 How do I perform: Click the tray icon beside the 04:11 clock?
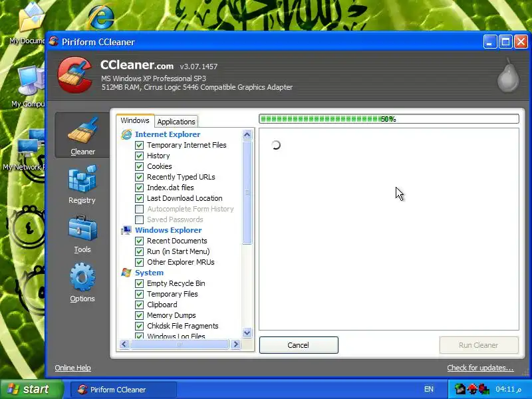[483, 389]
